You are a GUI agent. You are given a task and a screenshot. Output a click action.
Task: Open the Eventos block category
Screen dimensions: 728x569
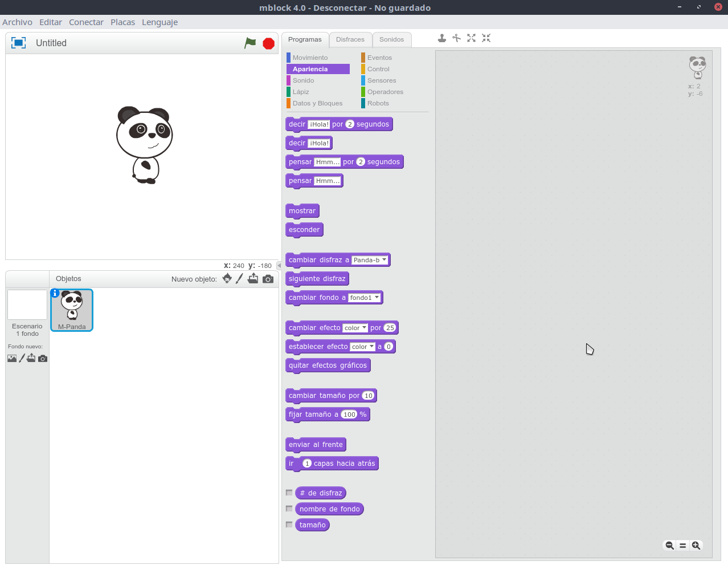coord(379,58)
